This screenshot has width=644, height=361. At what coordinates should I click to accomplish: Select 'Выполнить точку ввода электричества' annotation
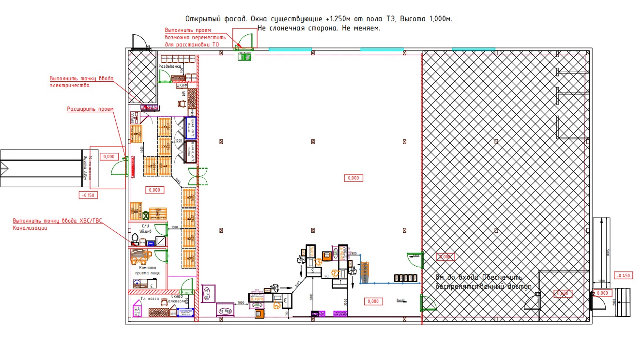(82, 82)
